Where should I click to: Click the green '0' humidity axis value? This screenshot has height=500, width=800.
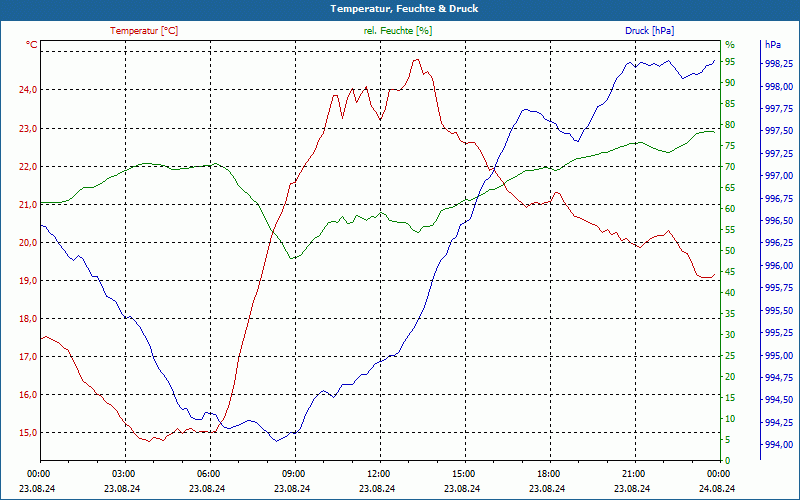pos(728,461)
